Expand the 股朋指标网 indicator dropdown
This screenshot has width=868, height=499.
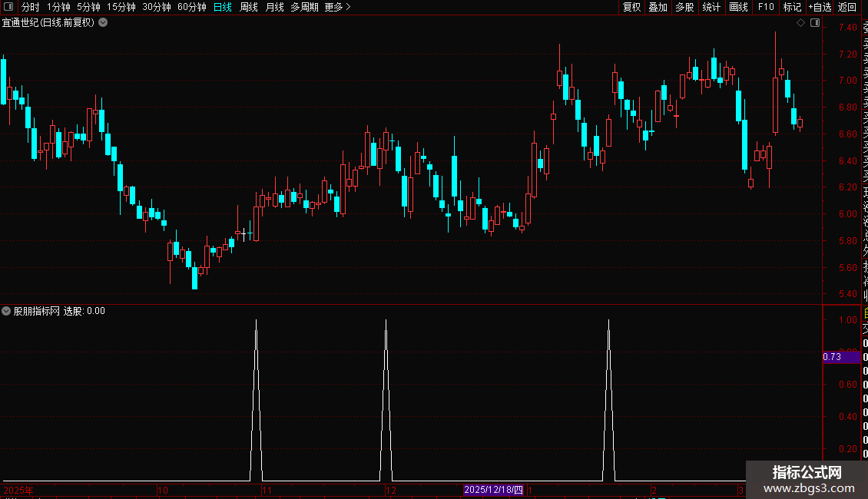point(6,311)
